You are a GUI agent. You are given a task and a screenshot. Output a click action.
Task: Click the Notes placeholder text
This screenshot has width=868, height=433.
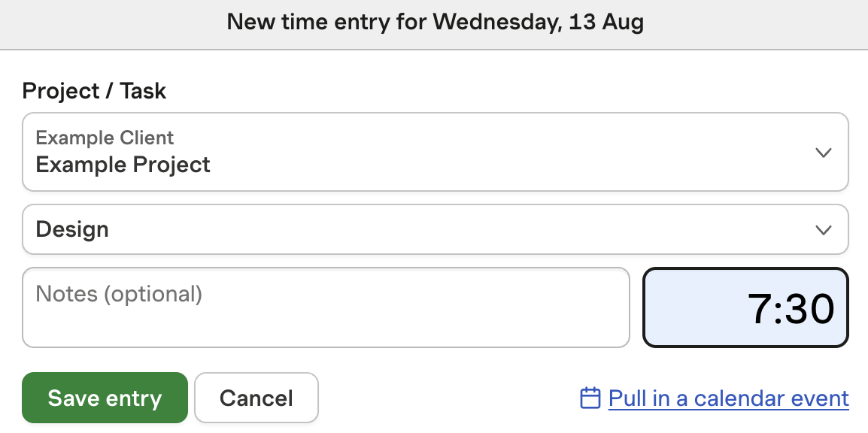tap(119, 293)
